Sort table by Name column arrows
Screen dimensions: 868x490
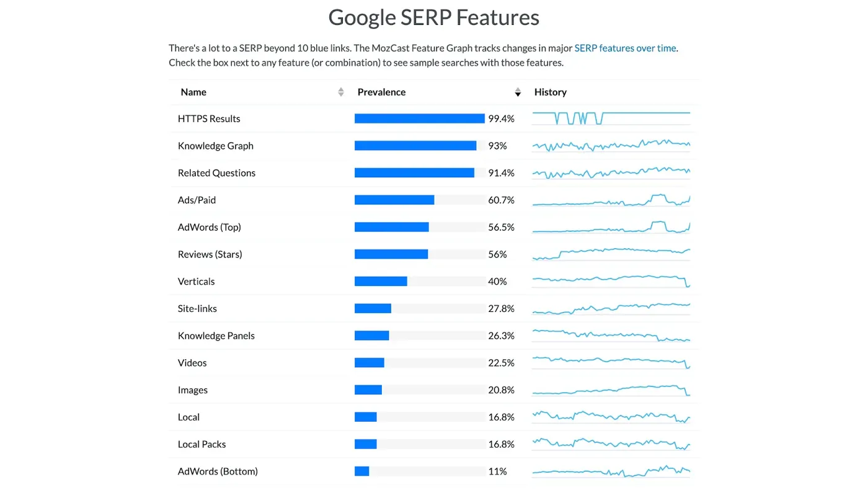point(341,92)
